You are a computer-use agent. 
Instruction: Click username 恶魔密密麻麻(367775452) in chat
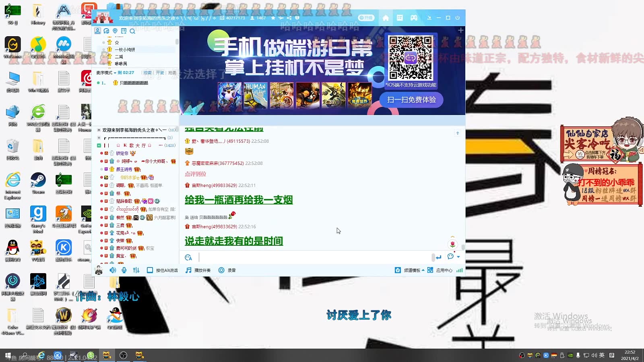[x=218, y=163]
